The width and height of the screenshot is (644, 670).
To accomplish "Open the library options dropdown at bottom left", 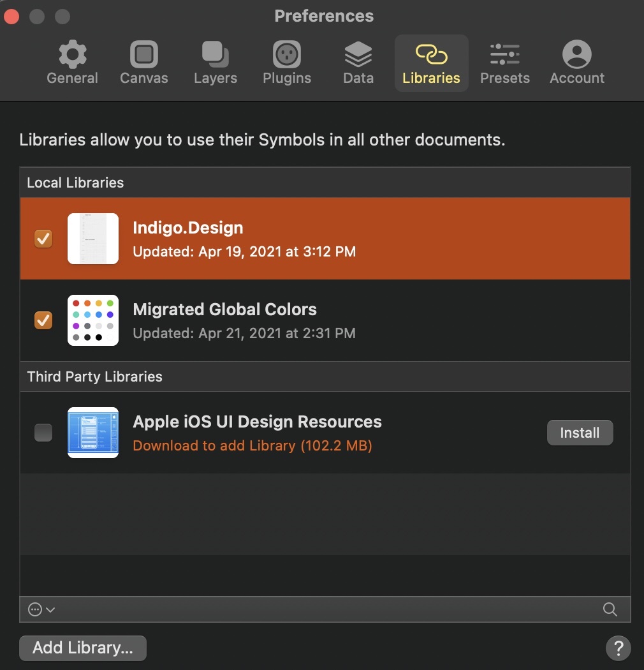I will (41, 609).
